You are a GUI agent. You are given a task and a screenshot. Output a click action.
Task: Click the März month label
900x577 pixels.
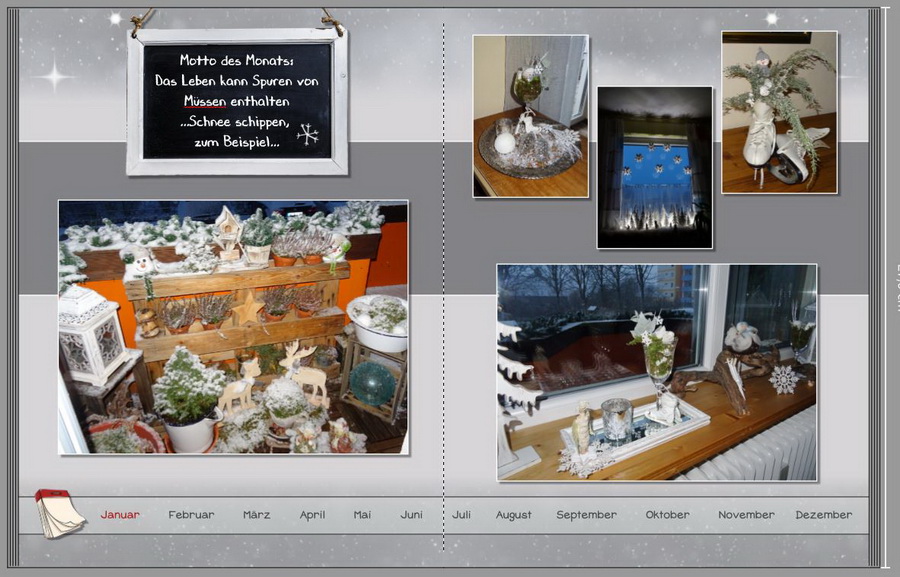click(x=257, y=514)
